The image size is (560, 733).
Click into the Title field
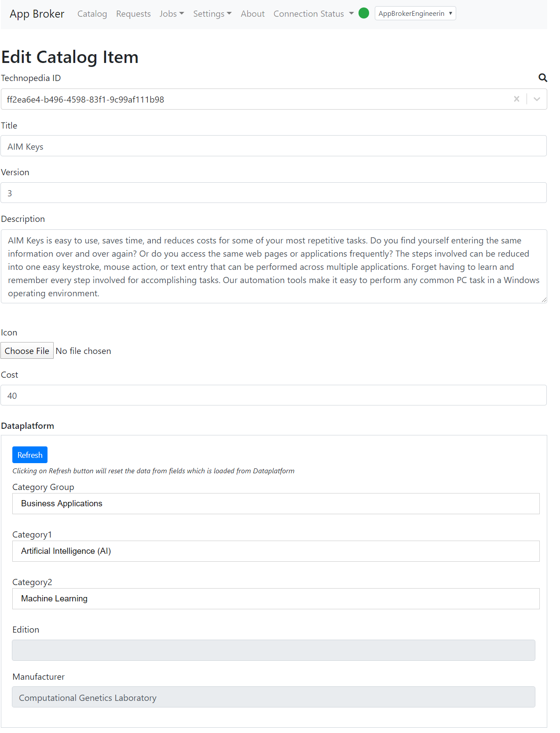click(x=273, y=146)
